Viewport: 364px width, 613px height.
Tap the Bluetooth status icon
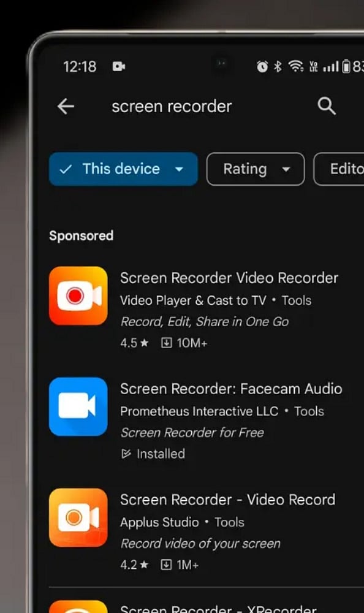click(278, 67)
